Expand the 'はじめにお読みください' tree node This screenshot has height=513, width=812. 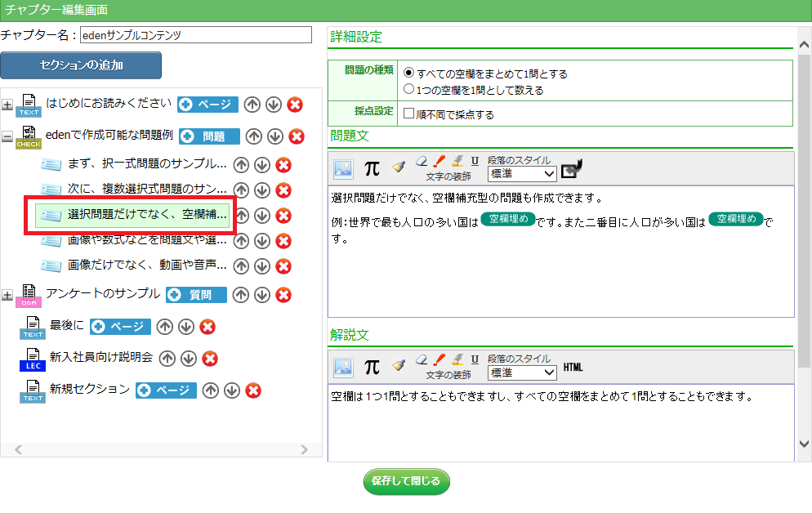click(7, 105)
